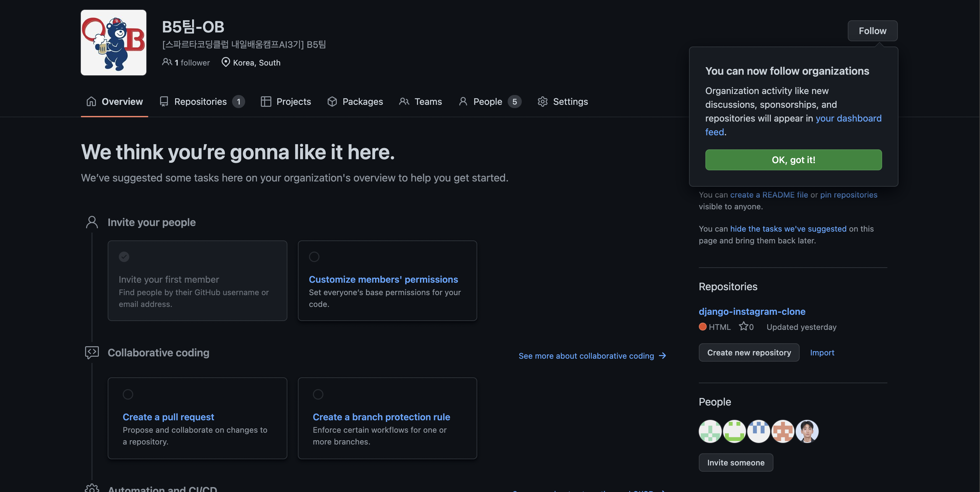The image size is (980, 492).
Task: Open the django-instagram-clone repository link
Action: coord(752,312)
